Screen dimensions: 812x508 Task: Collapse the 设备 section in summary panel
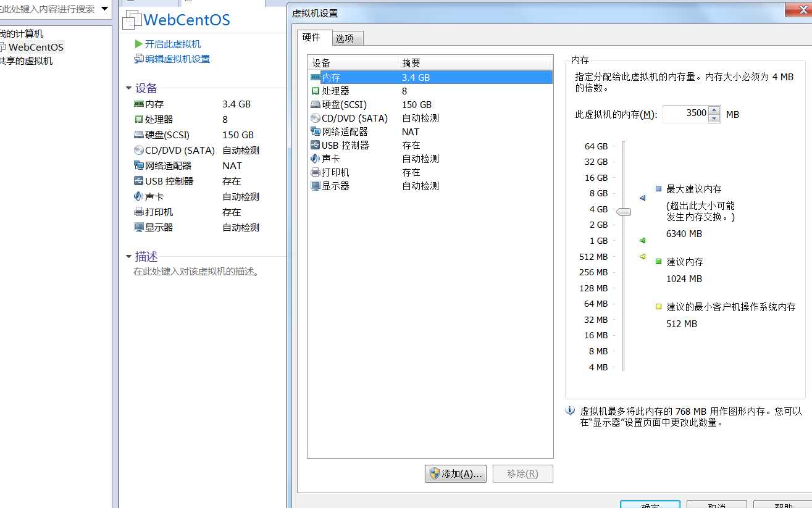[x=128, y=88]
